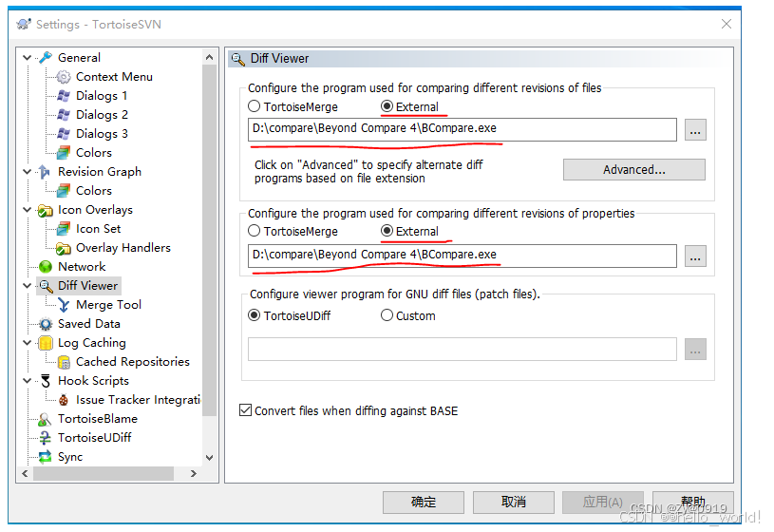Click the Sync arrows icon

point(46,457)
